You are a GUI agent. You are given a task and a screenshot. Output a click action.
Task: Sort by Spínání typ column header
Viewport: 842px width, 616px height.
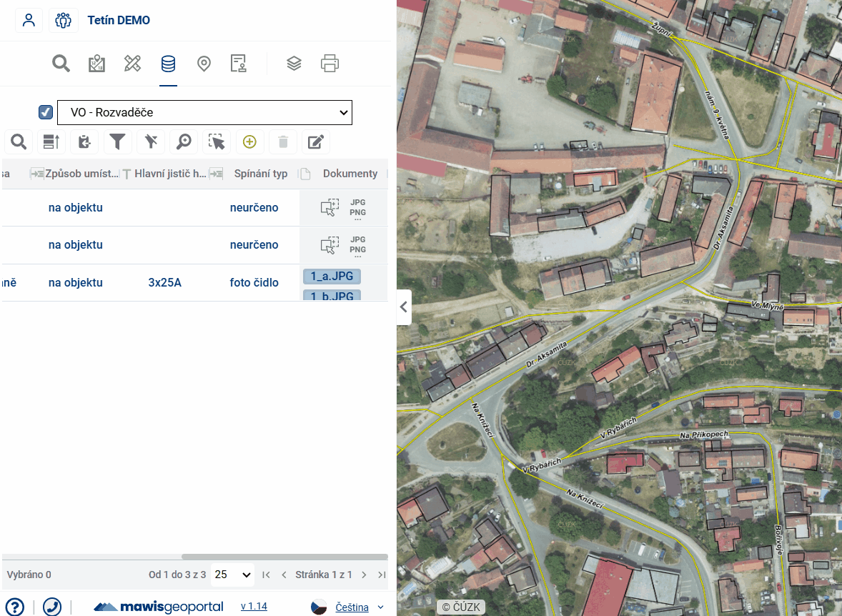260,174
